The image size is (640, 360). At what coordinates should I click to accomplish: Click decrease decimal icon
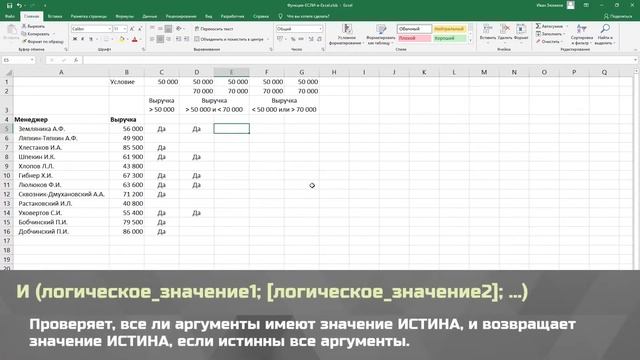319,39
